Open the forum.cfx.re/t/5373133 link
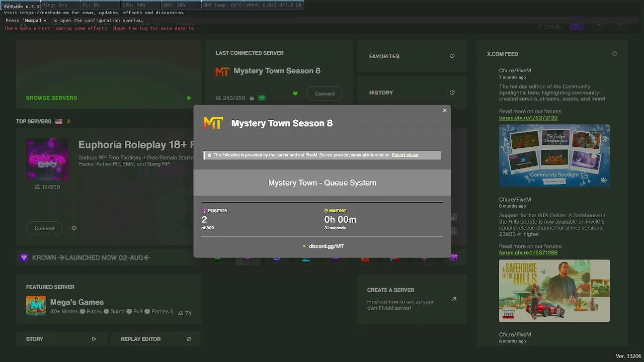This screenshot has height=362, width=644. coord(528,118)
